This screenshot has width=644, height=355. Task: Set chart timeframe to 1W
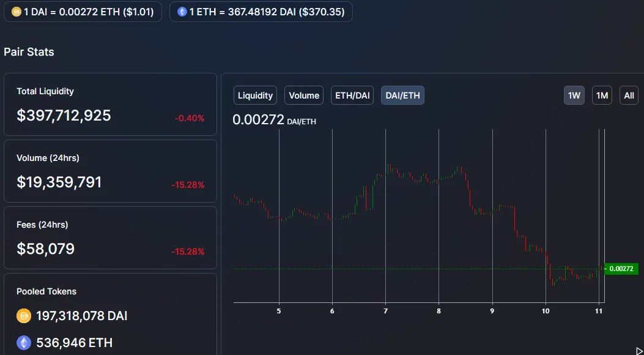click(x=574, y=95)
